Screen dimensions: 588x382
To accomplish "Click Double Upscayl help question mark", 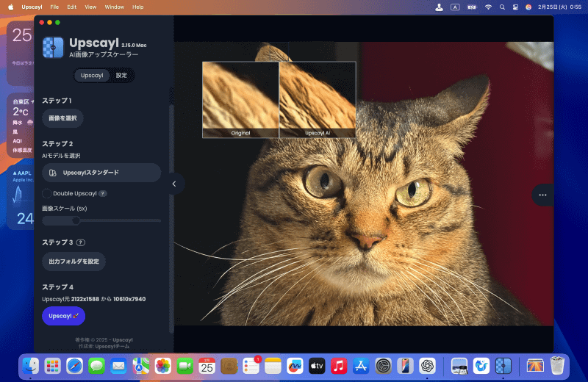I will [x=102, y=193].
